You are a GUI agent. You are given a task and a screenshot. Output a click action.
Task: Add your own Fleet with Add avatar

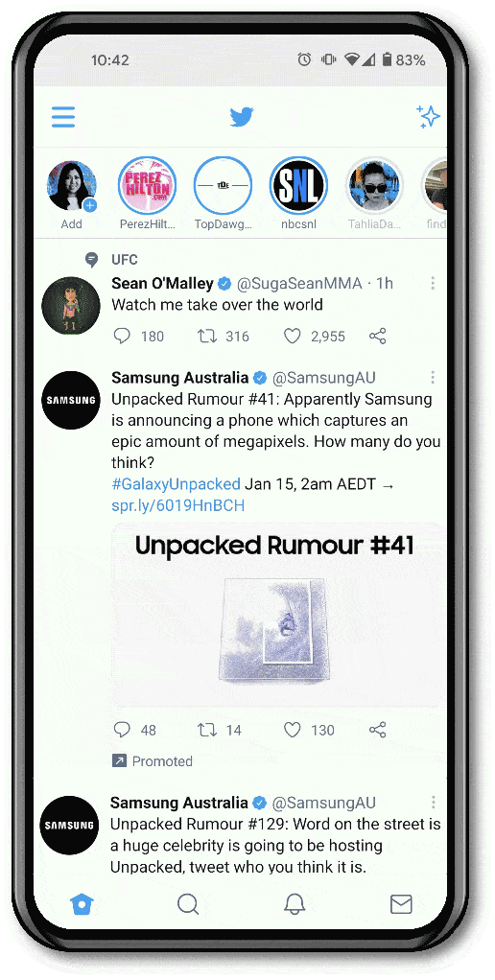tap(71, 186)
